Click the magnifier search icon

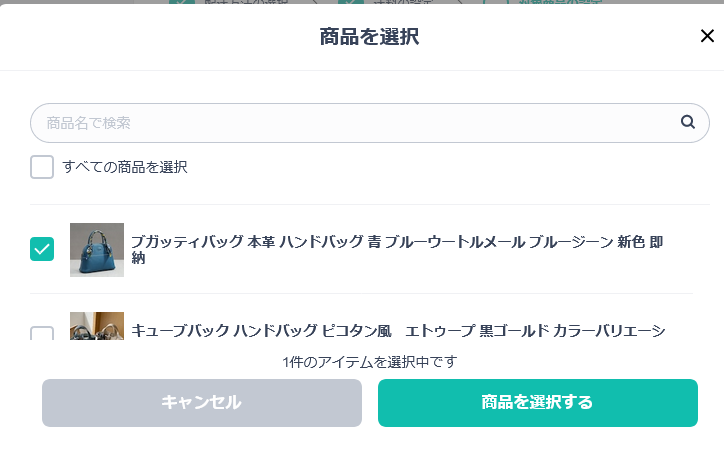coord(688,122)
